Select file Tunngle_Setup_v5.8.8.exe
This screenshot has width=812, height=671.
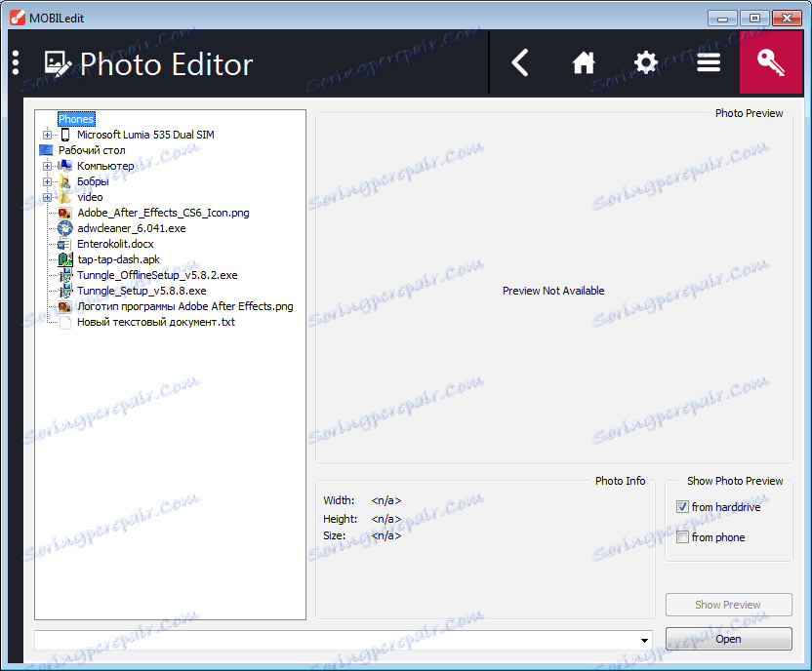click(142, 291)
